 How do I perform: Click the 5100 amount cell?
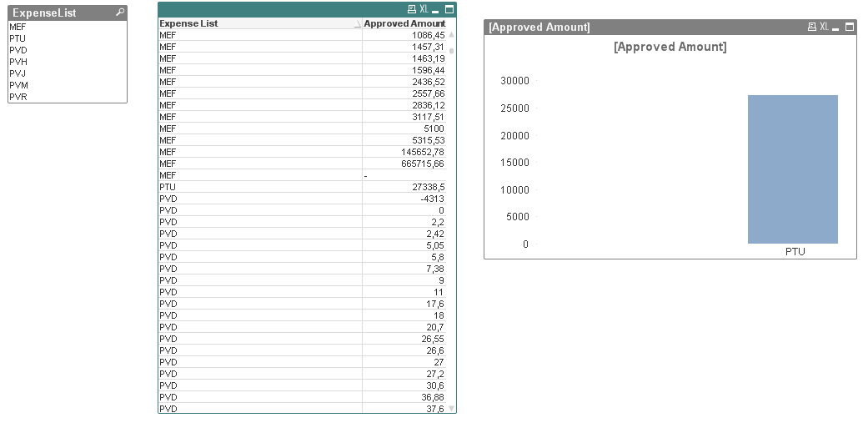point(404,128)
